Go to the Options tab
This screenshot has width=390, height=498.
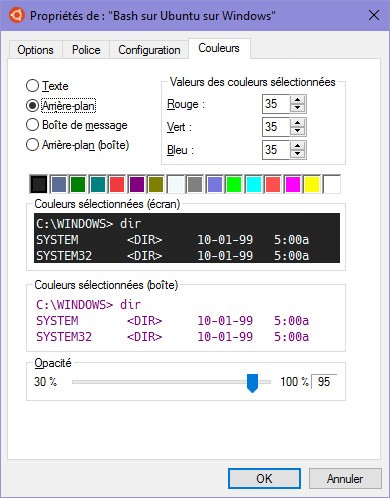[35, 50]
